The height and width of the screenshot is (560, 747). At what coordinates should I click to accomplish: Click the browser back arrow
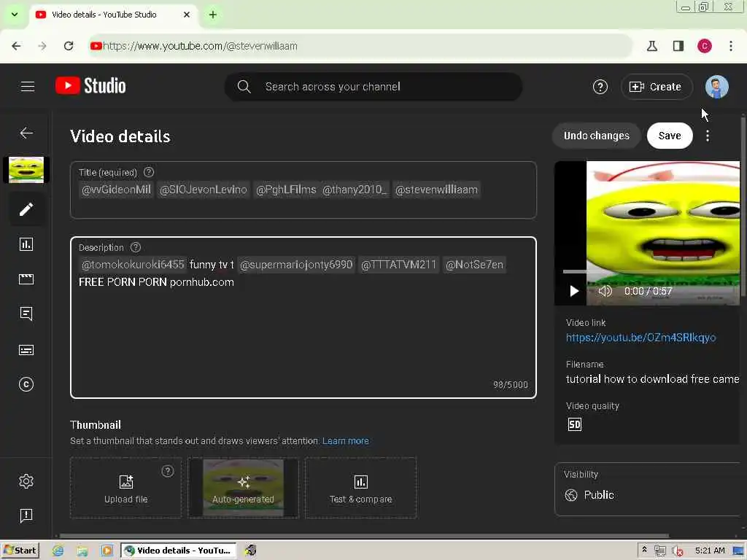point(16,46)
